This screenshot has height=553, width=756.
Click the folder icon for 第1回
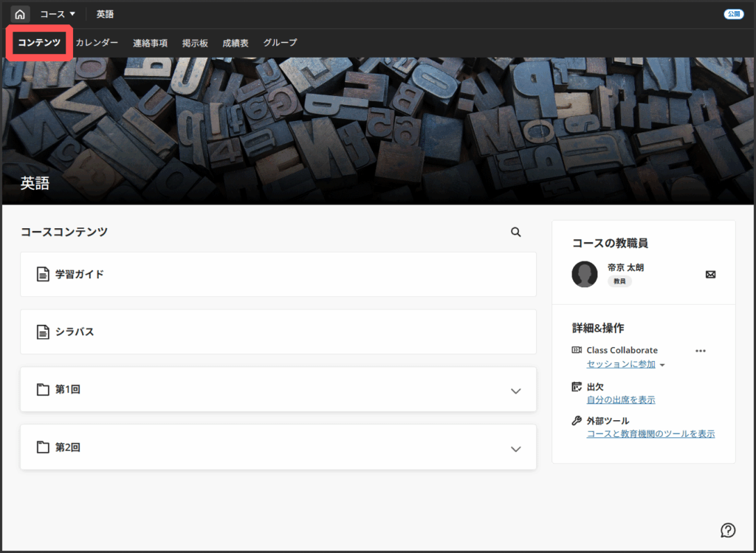(43, 389)
